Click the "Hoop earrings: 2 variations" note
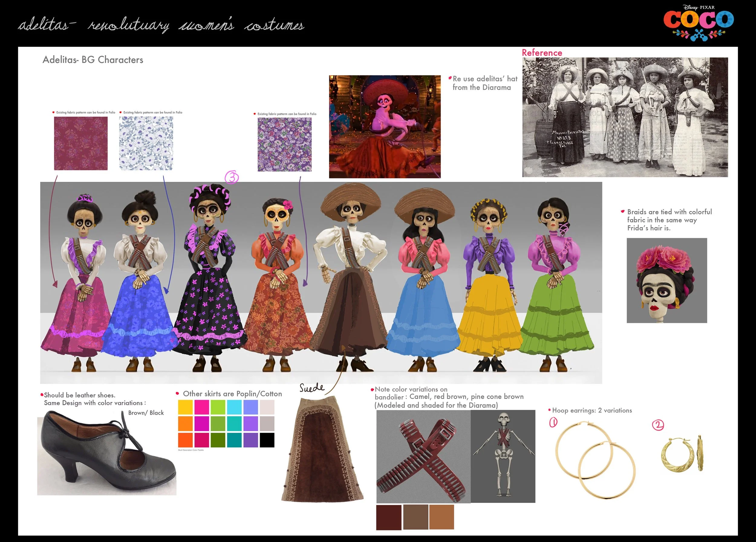Viewport: 756px width, 542px height. click(592, 411)
